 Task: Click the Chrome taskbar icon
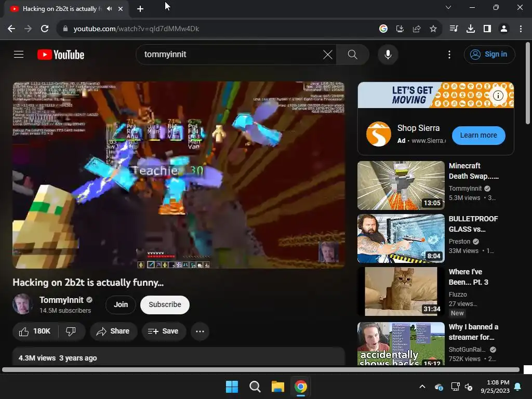(x=301, y=387)
